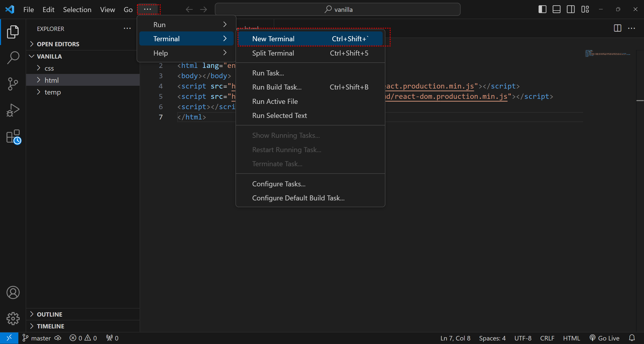
Task: Click the closing </html> tag on line 7
Action: click(x=192, y=117)
